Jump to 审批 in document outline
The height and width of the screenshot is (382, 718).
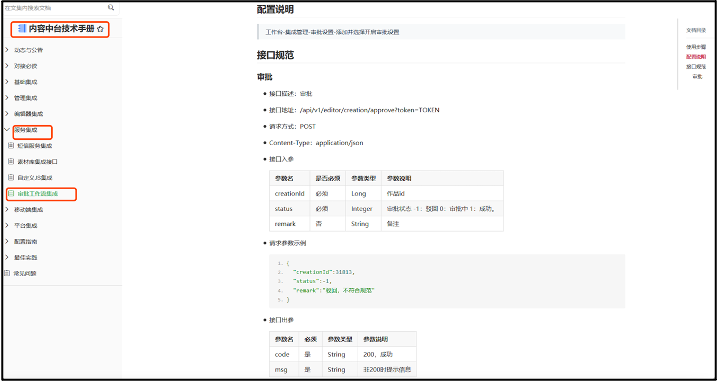click(697, 76)
